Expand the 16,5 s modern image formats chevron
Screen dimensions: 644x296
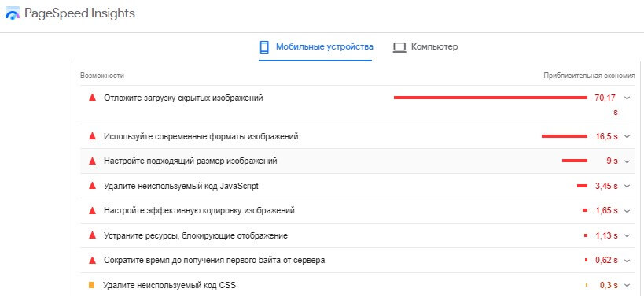tap(627, 137)
